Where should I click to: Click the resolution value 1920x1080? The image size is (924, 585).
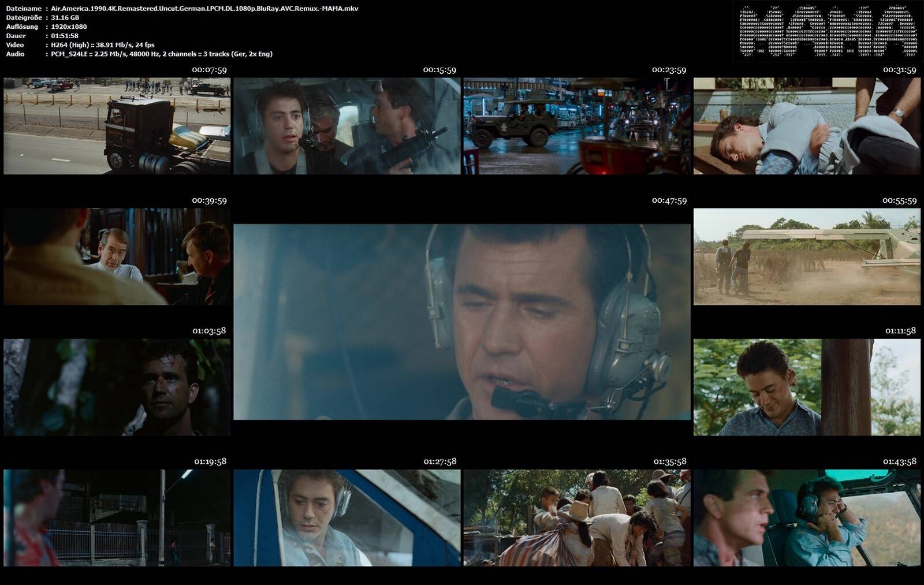69,27
